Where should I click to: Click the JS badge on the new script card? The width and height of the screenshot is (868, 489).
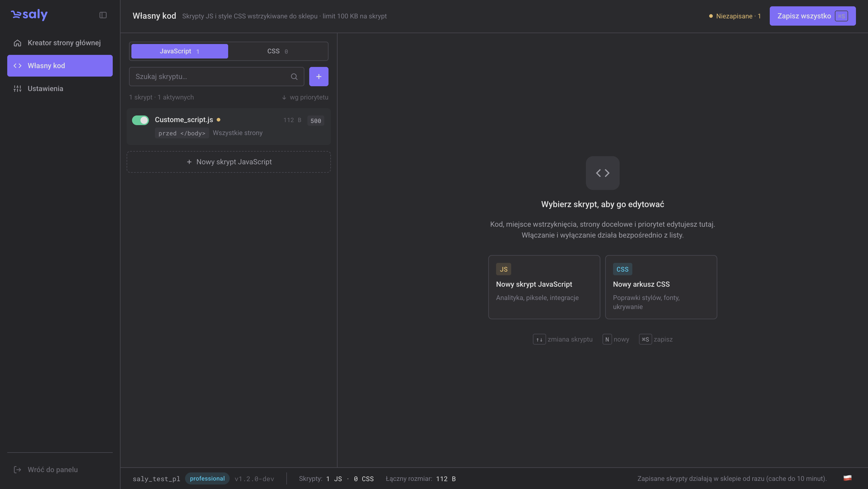pos(503,269)
